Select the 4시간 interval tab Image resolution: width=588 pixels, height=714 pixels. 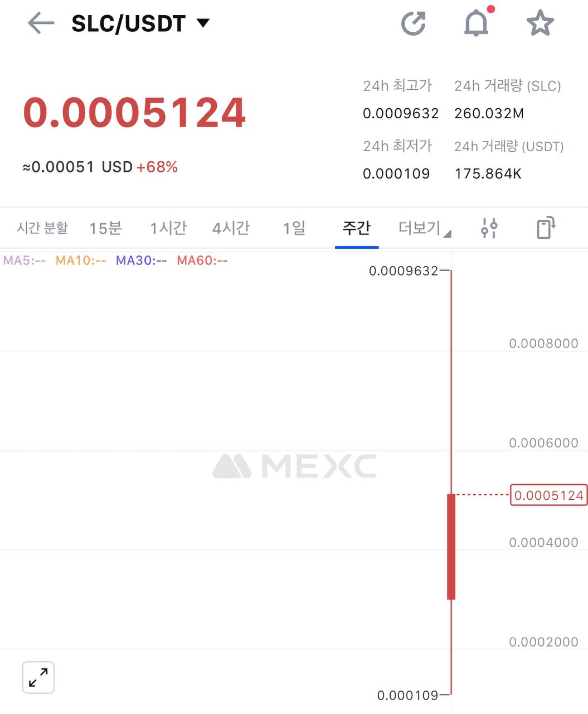coord(231,228)
